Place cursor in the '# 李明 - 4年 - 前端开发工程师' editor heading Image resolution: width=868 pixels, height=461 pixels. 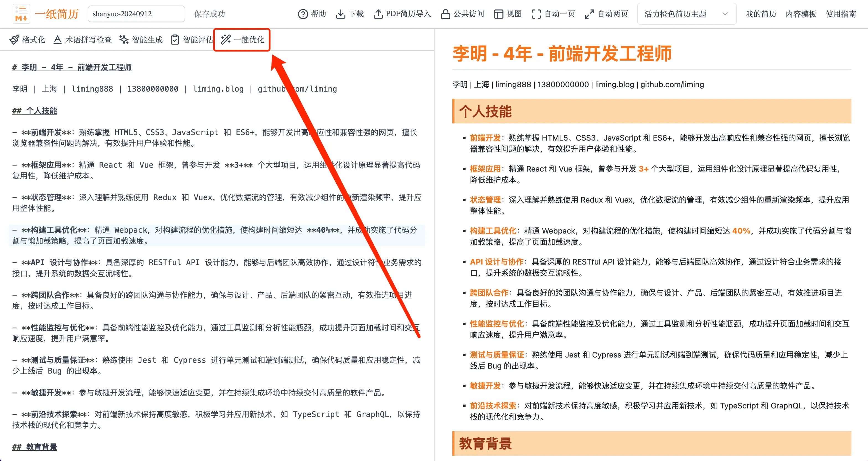pos(72,67)
